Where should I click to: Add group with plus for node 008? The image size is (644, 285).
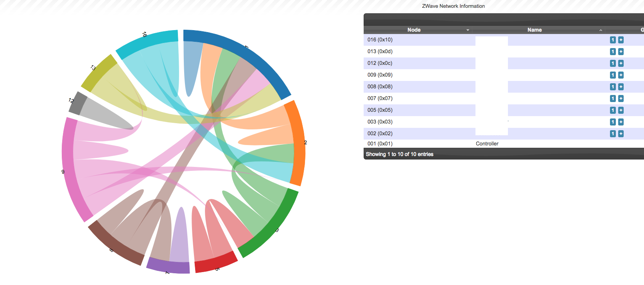621,87
